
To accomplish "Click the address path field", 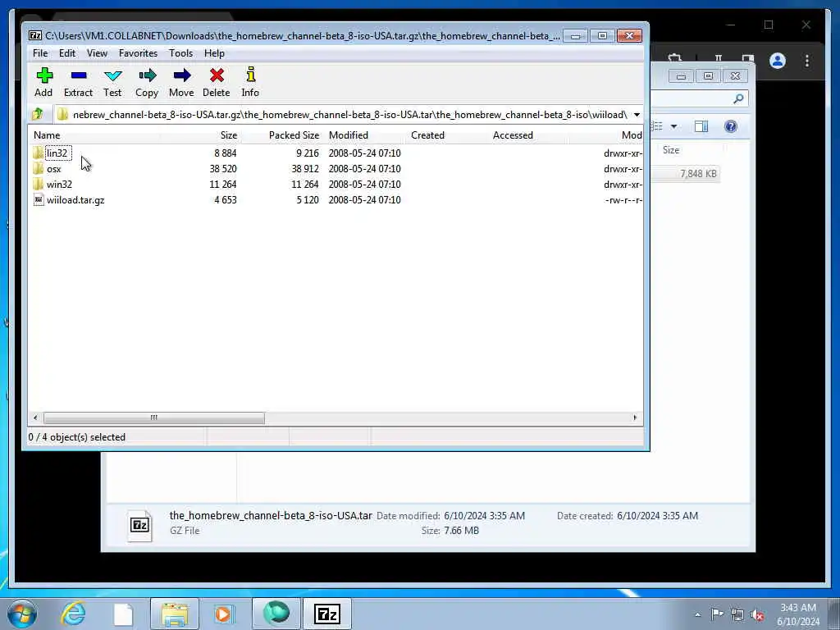I will pos(343,115).
